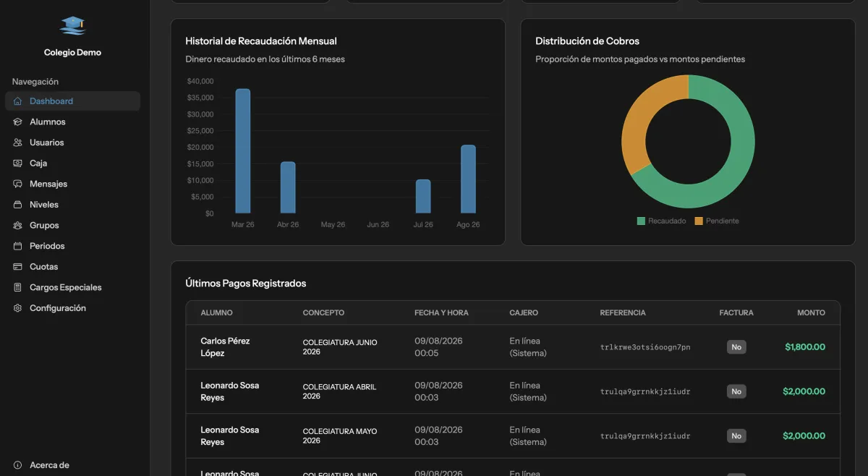868x476 pixels.
Task: Click the MONTO column header
Action: [x=811, y=313]
